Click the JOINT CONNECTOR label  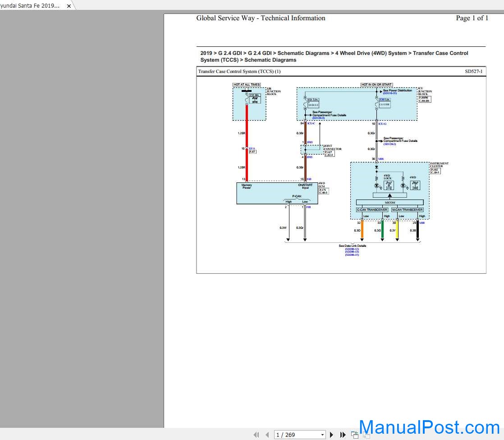point(332,147)
